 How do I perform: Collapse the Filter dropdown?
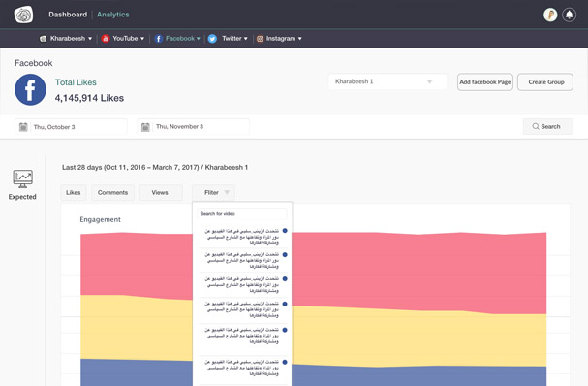tap(214, 192)
